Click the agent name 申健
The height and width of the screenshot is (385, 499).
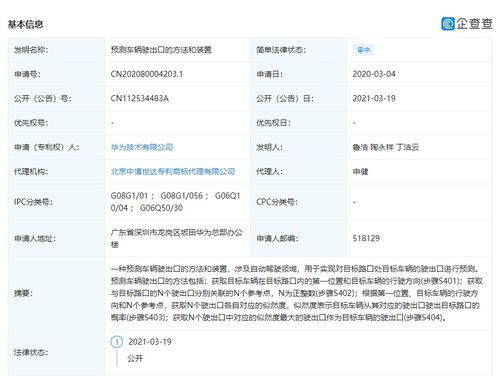(x=360, y=171)
